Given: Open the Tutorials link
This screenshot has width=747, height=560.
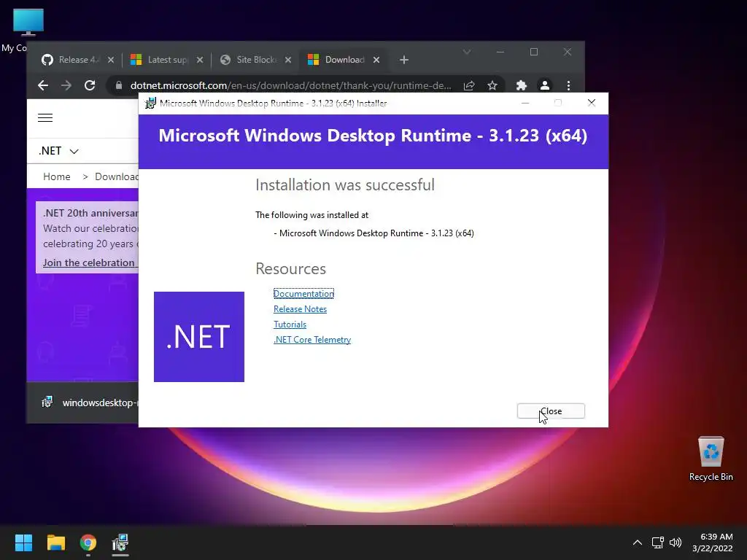Looking at the screenshot, I should click(x=290, y=324).
